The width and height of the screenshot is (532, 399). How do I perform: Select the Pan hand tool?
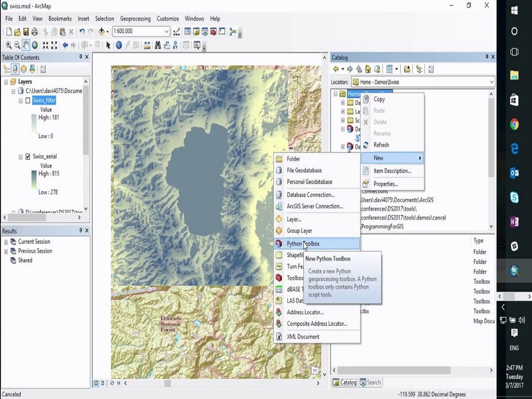pyautogui.click(x=26, y=45)
